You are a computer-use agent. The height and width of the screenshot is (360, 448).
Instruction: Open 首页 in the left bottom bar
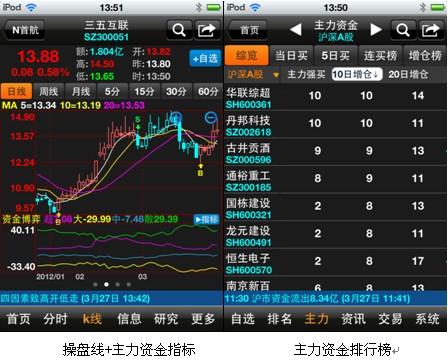(x=19, y=319)
